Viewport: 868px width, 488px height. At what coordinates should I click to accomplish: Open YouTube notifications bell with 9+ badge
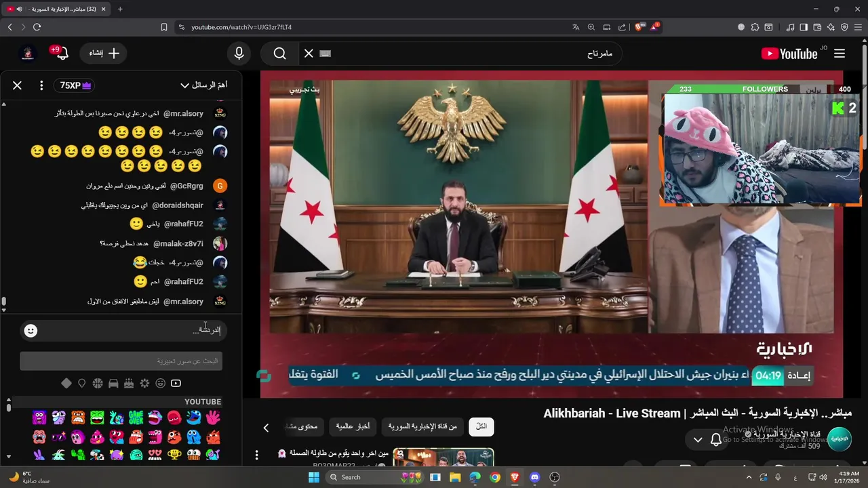(x=60, y=53)
